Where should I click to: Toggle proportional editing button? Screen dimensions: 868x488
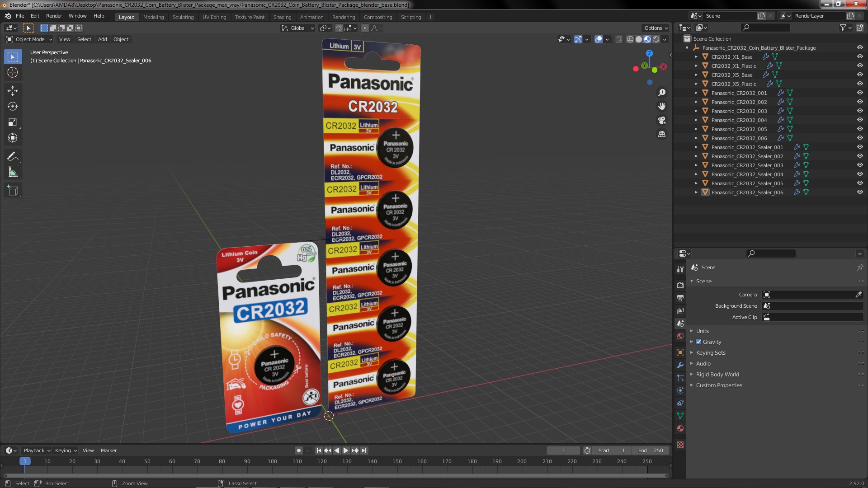point(365,28)
